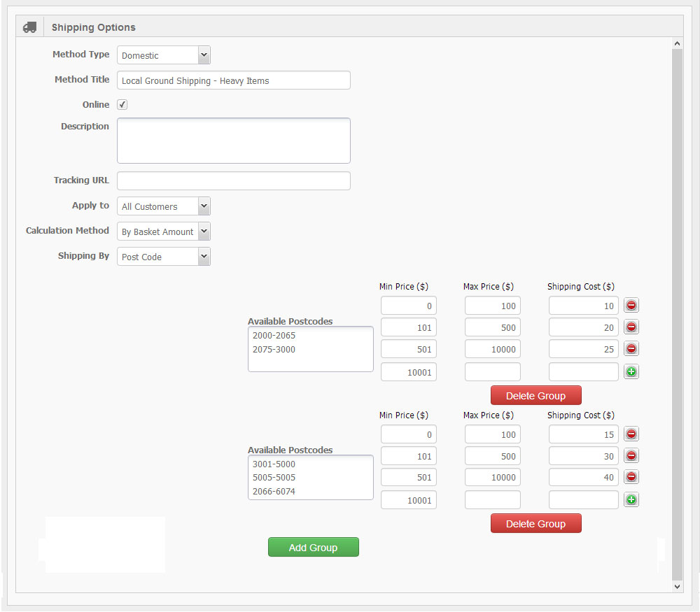
Task: Click into the Description text area
Action: click(234, 141)
